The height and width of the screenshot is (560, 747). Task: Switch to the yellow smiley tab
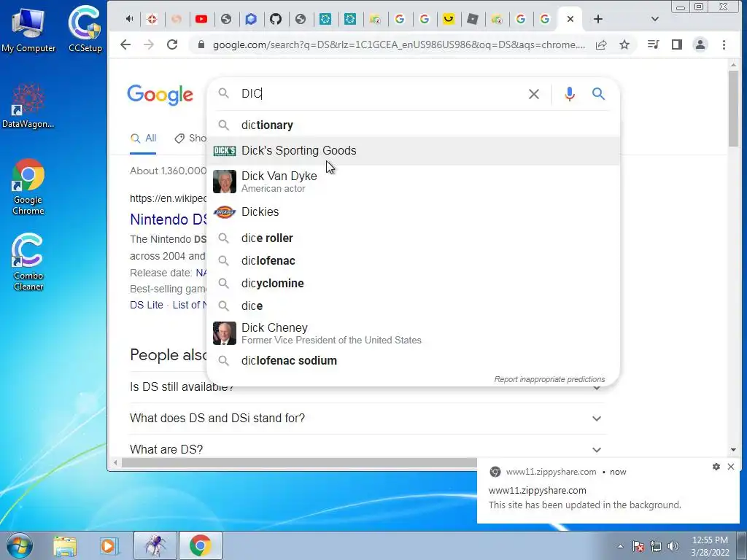449,19
